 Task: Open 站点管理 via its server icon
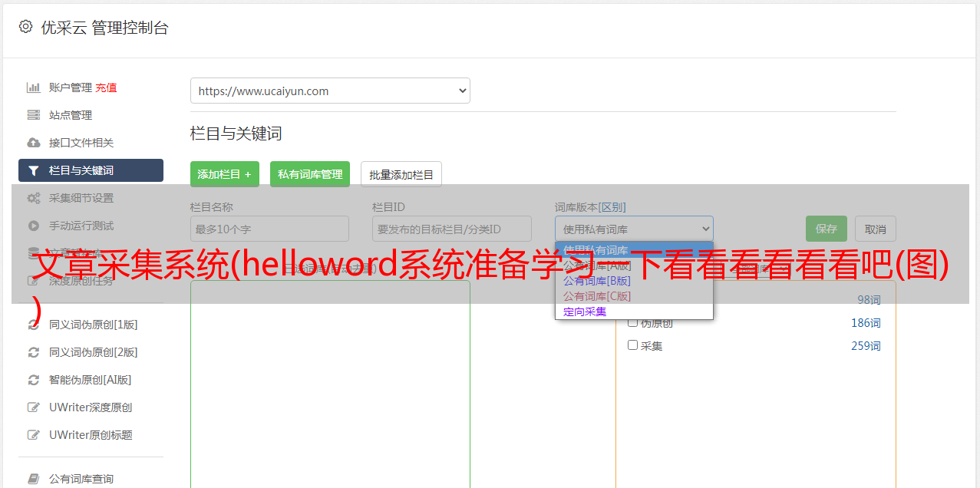pos(33,115)
